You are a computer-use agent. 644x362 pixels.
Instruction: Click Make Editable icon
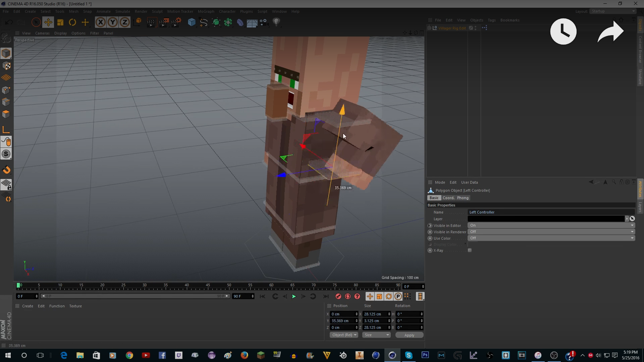point(6,39)
